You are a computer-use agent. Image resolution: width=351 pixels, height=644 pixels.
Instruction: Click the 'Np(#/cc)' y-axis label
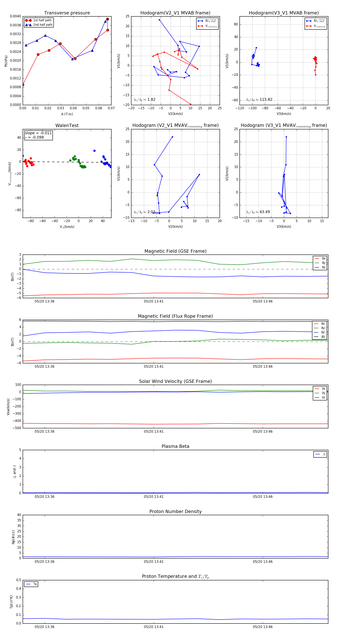tap(13, 537)
